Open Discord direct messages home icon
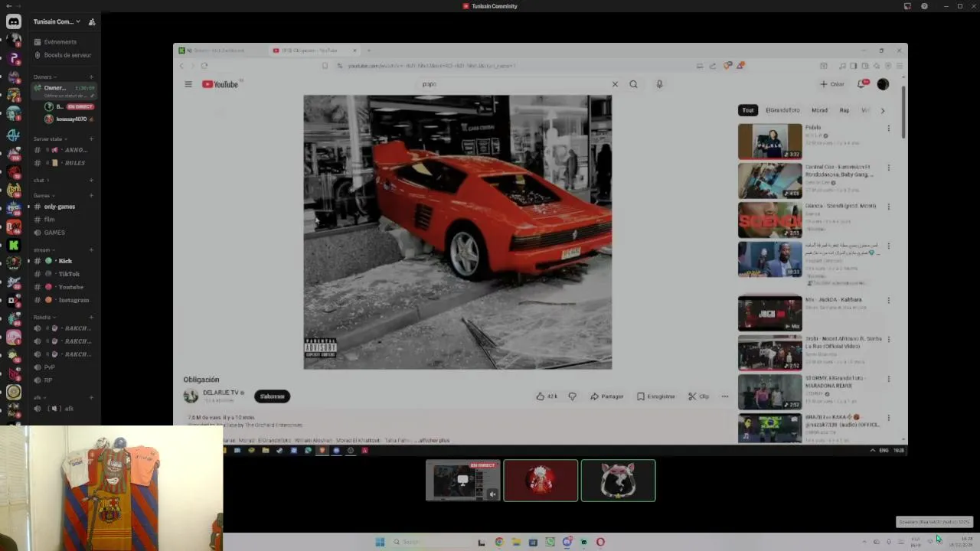The width and height of the screenshot is (980, 551). tap(14, 21)
